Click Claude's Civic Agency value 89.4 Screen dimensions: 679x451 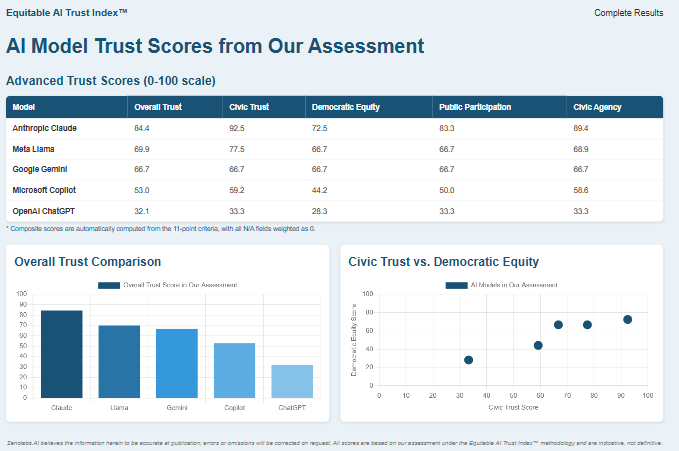(x=581, y=128)
